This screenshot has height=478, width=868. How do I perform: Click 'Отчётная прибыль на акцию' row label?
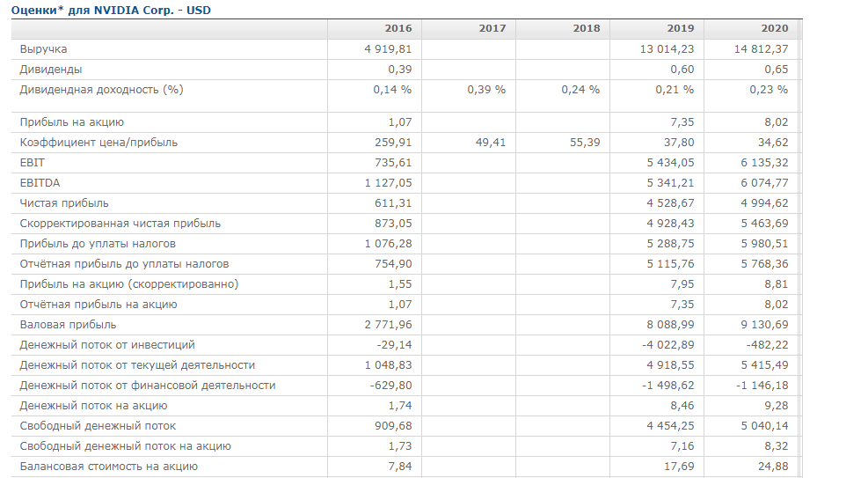[x=98, y=304]
